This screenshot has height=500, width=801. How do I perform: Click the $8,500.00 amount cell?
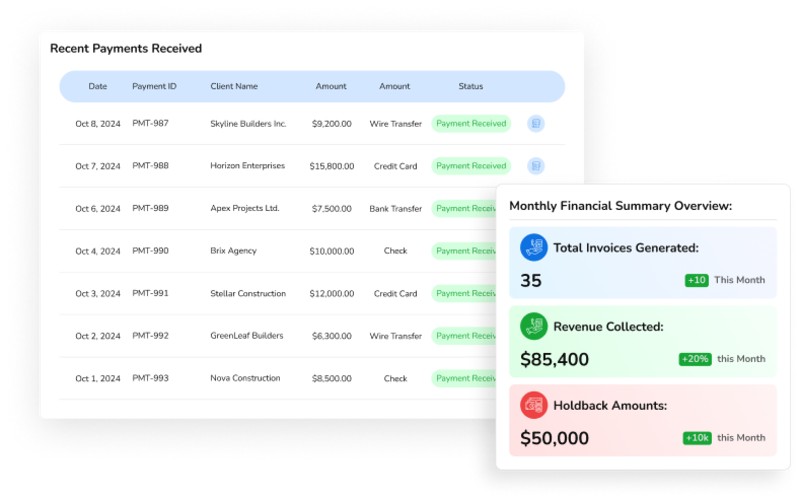[x=332, y=378]
